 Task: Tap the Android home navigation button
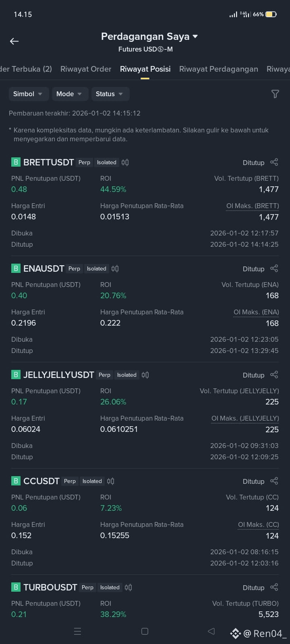[145, 632]
